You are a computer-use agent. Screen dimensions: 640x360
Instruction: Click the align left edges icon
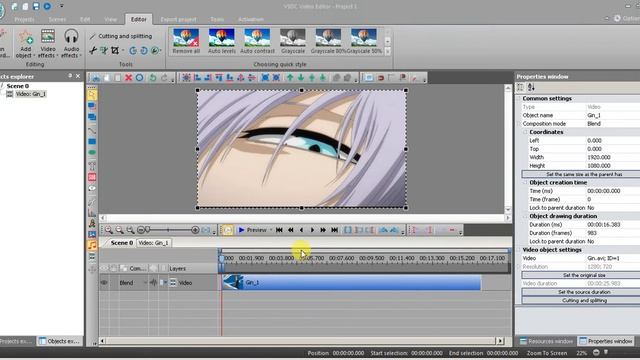[198, 78]
